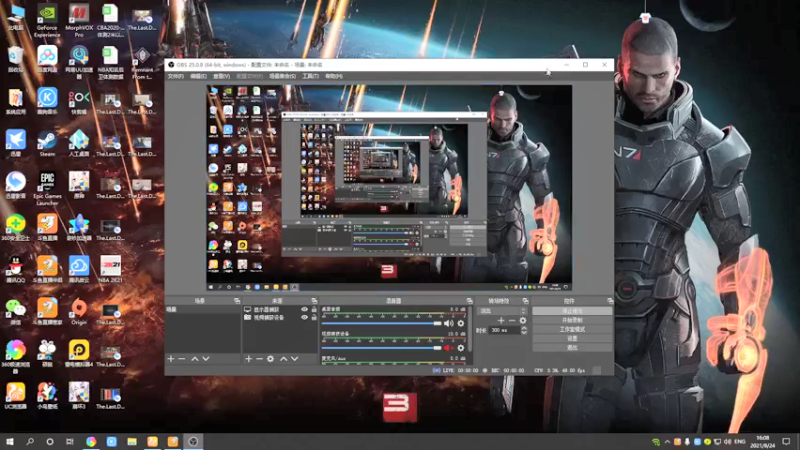
Task: Open 视频捕获设备 mixer settings gear
Action: (x=461, y=348)
